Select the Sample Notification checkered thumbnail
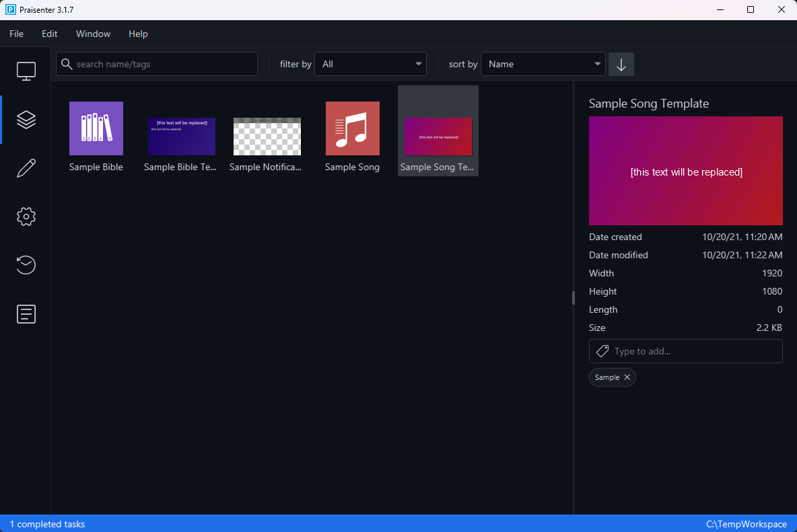The height and width of the screenshot is (532, 797). coord(267,137)
